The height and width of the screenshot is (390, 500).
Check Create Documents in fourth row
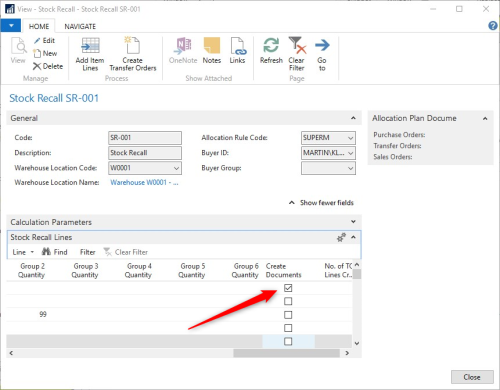tap(288, 328)
